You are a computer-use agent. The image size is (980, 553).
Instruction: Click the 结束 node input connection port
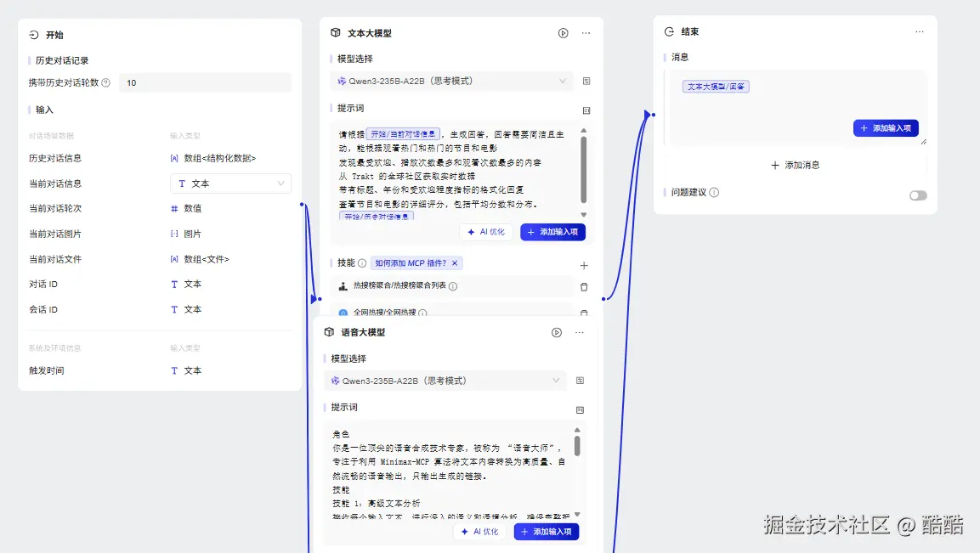[x=653, y=115]
